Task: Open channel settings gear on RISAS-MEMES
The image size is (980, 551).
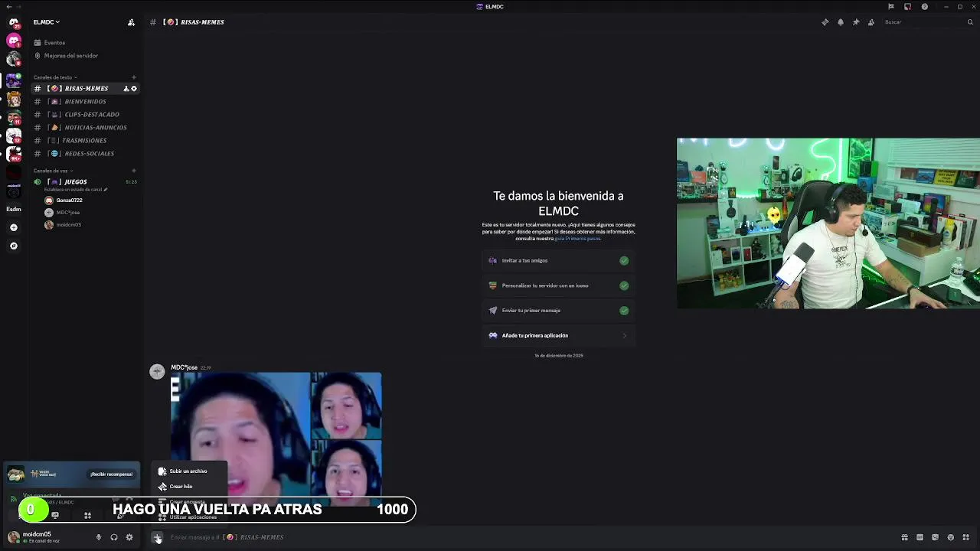Action: click(x=134, y=89)
